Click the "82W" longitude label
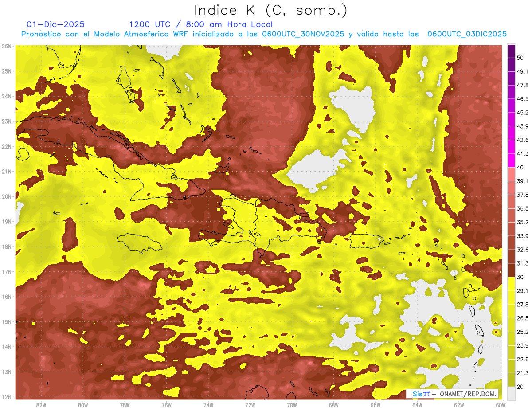This screenshot has height=411, width=532. pos(41,405)
